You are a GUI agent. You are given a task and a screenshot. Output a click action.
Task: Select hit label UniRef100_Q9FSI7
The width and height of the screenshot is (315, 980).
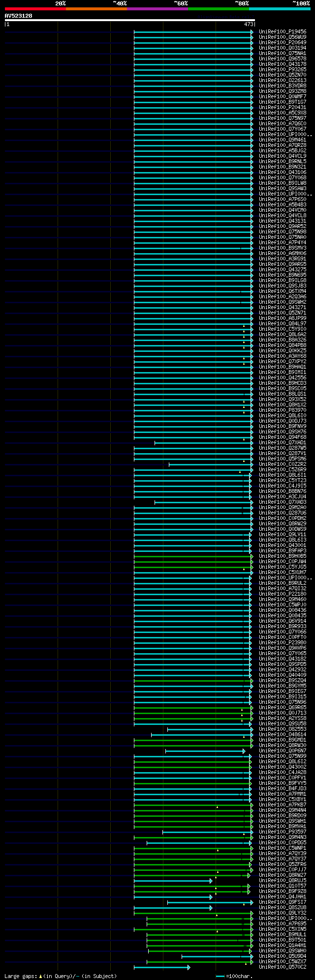[283, 902]
